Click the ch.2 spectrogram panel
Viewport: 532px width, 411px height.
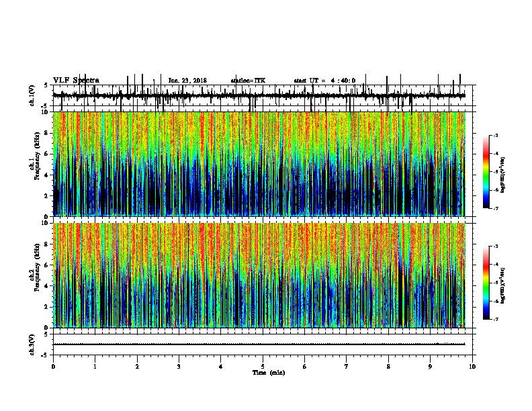pyautogui.click(x=259, y=275)
